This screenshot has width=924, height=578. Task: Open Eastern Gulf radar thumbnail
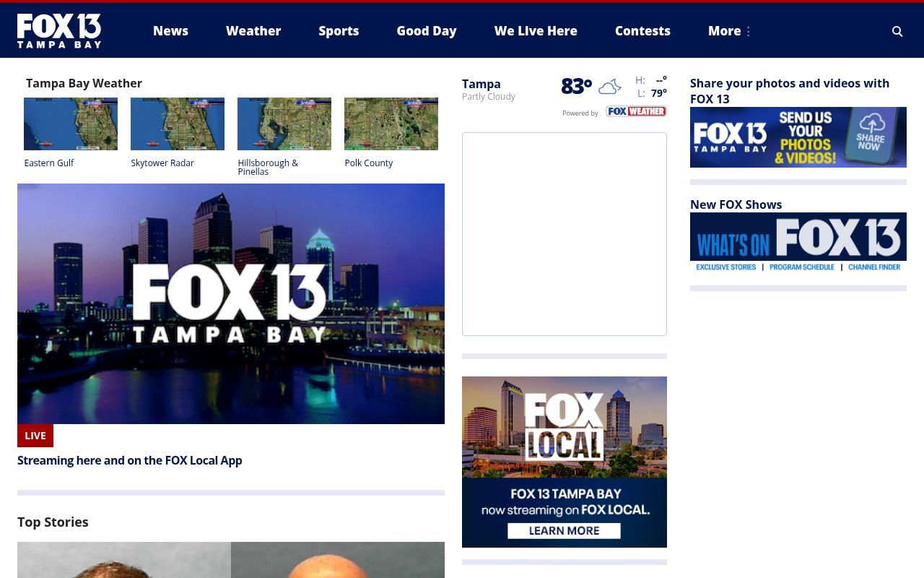click(x=71, y=124)
